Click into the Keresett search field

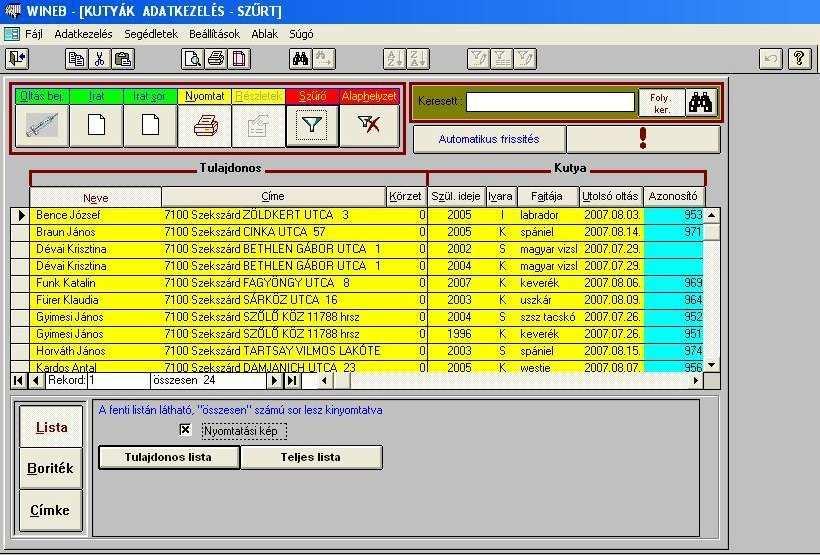(x=551, y=102)
